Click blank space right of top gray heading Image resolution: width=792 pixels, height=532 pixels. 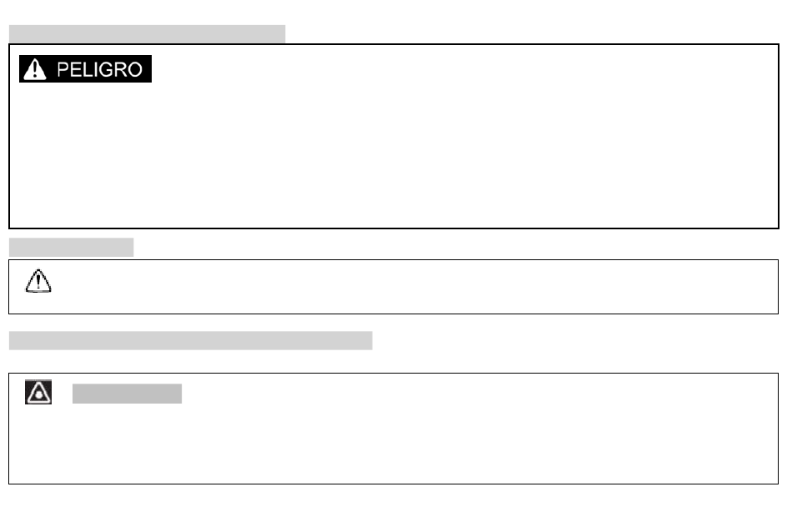530,33
